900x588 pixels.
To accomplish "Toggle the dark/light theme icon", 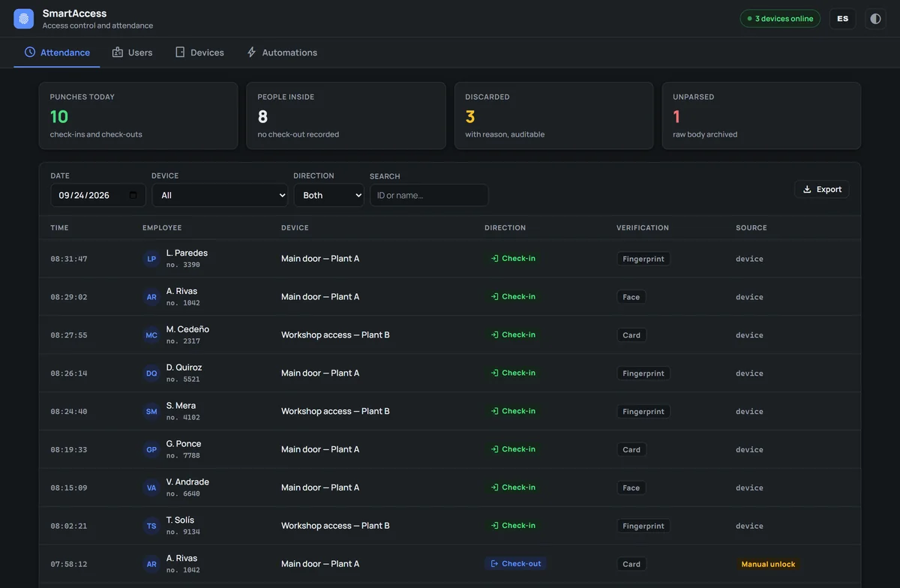I will pos(875,19).
